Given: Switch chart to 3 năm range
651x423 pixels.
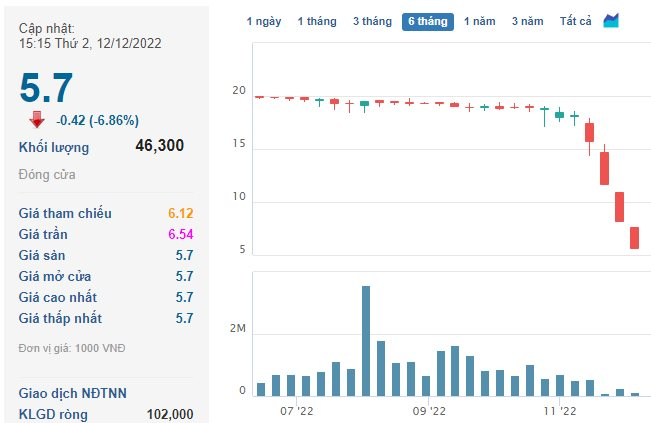Looking at the screenshot, I should click(x=527, y=22).
